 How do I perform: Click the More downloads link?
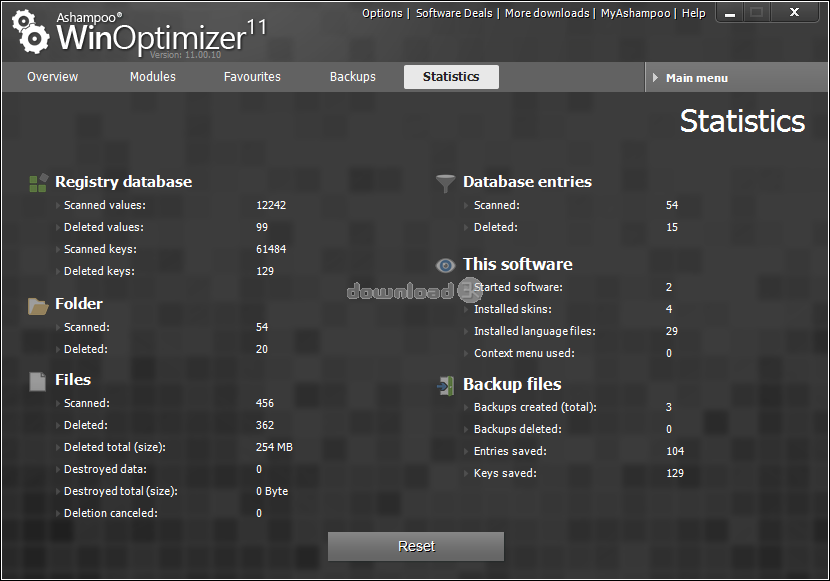click(x=547, y=13)
